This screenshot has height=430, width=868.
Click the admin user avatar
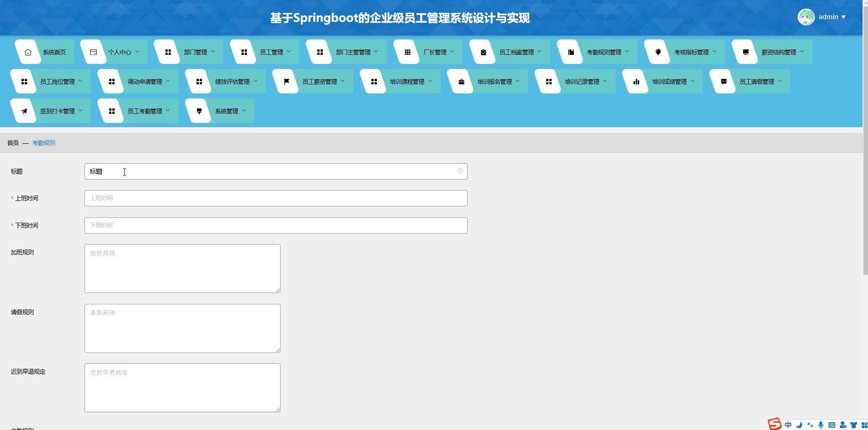tap(806, 17)
